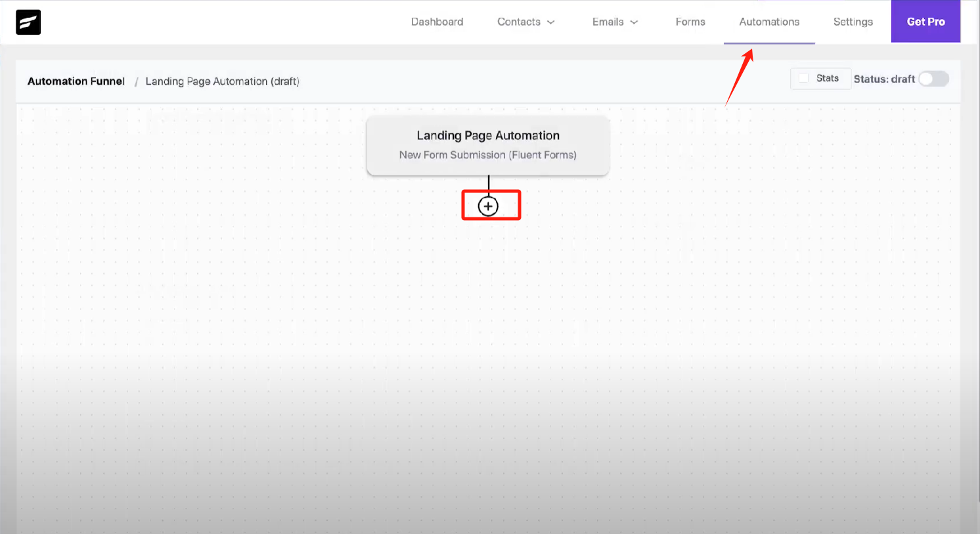The height and width of the screenshot is (534, 980).
Task: Select the Landing Page Automation trigger card
Action: (488, 145)
